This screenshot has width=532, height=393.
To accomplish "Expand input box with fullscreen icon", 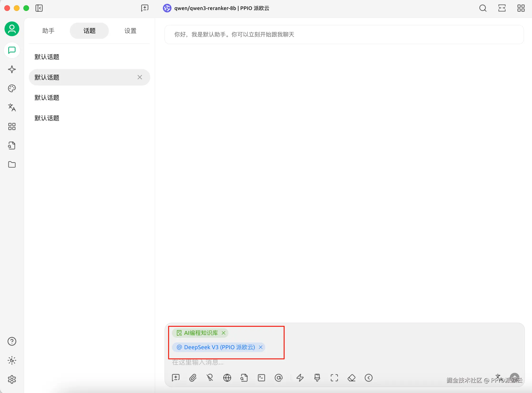I will (x=334, y=378).
